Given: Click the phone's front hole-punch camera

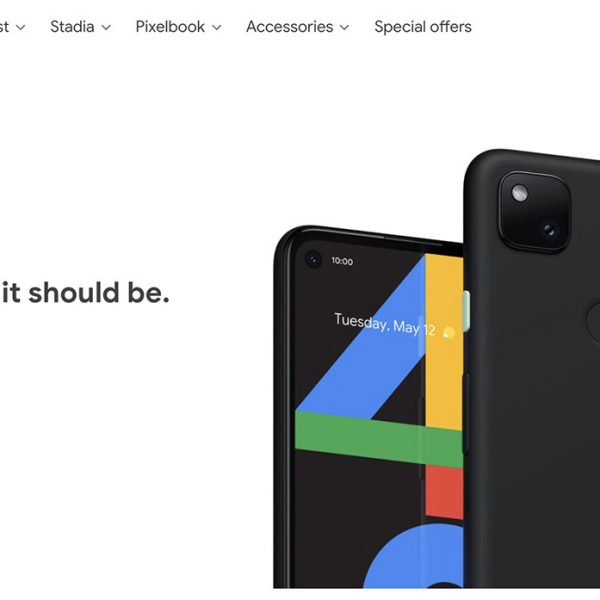Looking at the screenshot, I should [x=313, y=259].
